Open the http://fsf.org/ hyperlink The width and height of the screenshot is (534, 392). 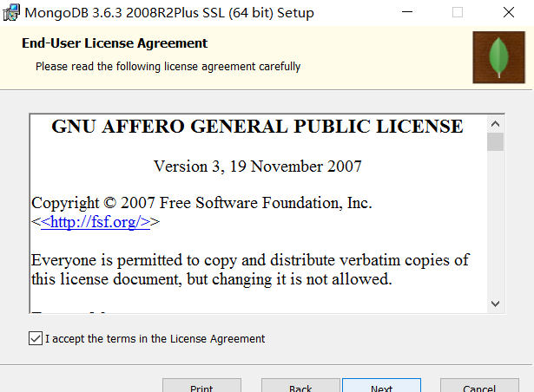coord(96,222)
